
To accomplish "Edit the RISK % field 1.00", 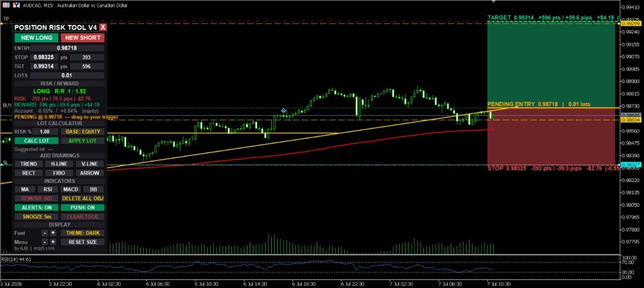I will click(x=46, y=132).
